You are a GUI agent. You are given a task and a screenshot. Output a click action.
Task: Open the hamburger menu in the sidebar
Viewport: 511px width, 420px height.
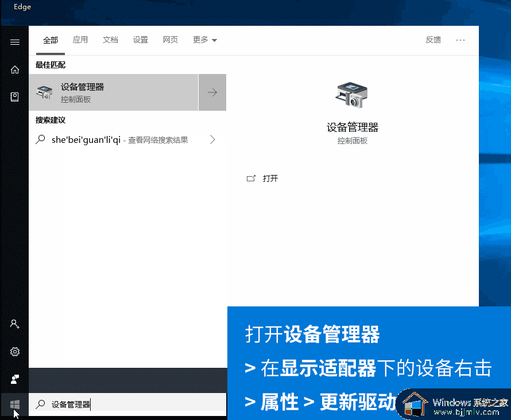tap(15, 42)
